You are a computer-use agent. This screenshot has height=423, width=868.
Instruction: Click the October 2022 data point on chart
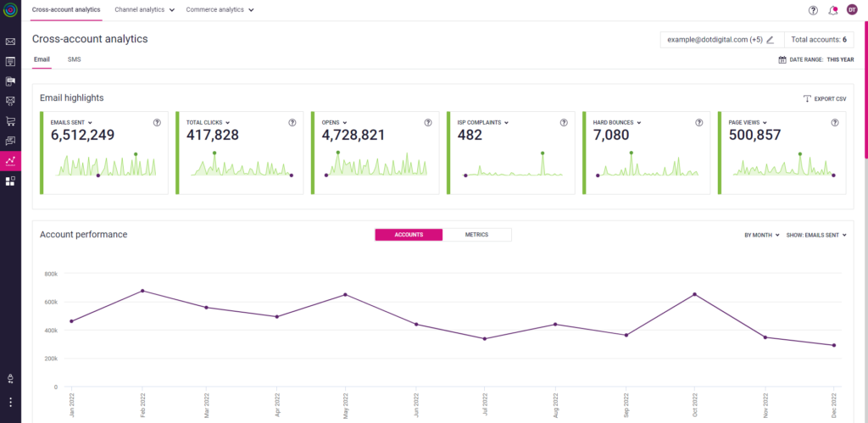point(695,294)
